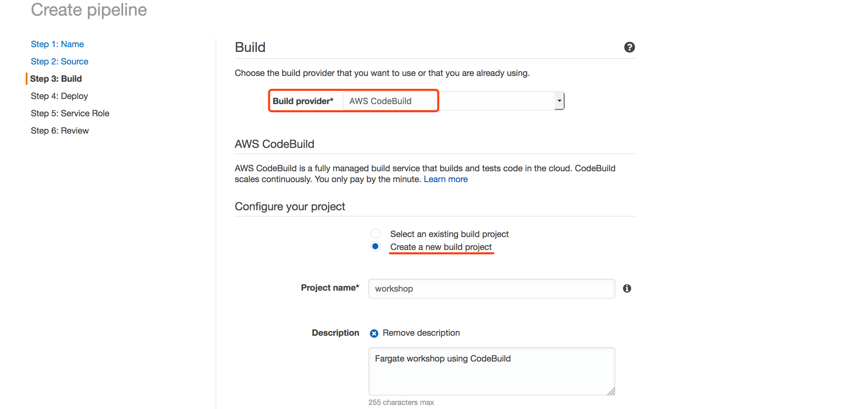Click the Remove description X icon
Screen dimensions: 868x409
pyautogui.click(x=374, y=333)
